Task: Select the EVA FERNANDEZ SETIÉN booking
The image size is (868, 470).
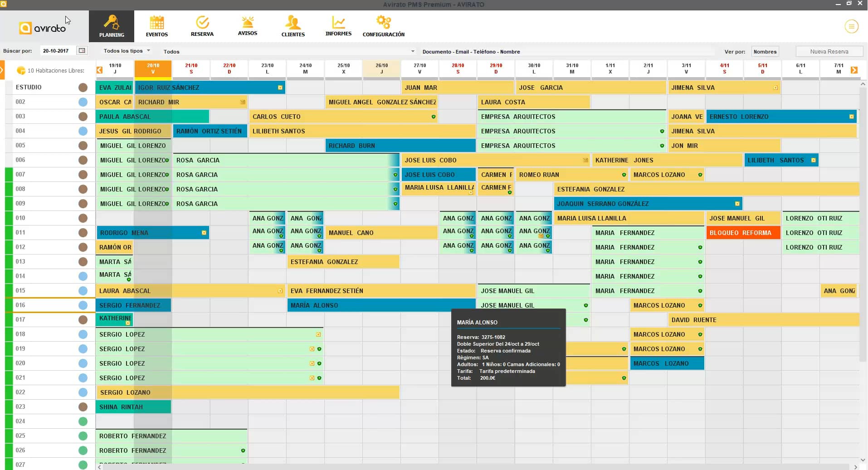Action: (381, 291)
